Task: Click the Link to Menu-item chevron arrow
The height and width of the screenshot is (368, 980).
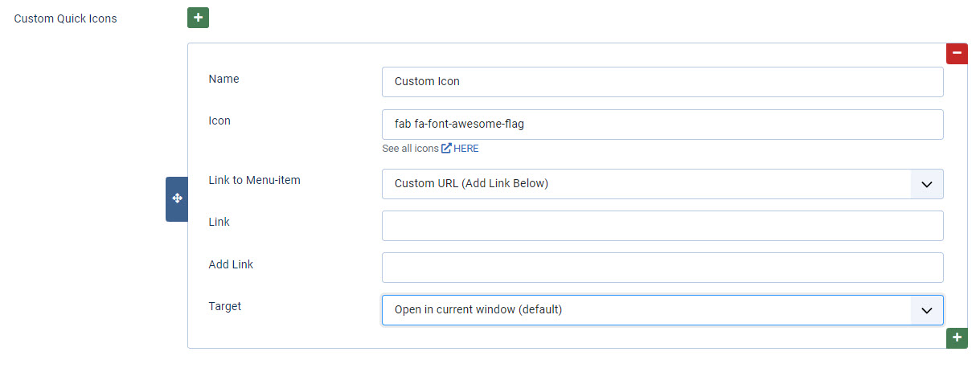Action: coord(926,184)
